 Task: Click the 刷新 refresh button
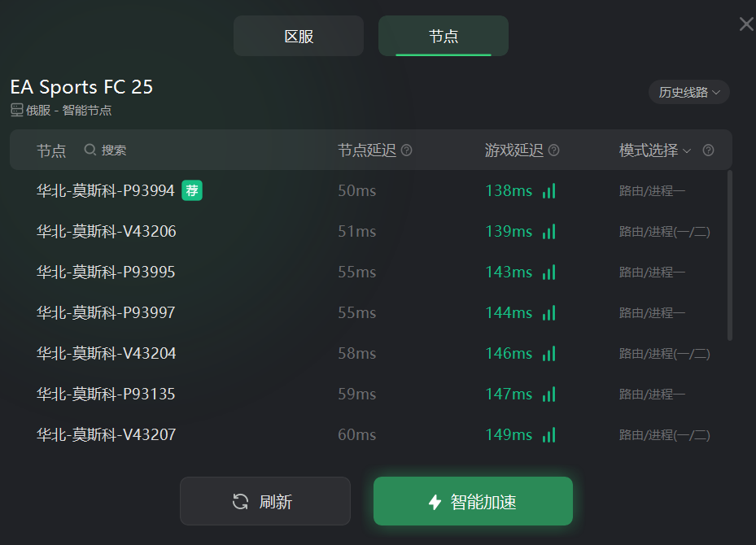(265, 501)
